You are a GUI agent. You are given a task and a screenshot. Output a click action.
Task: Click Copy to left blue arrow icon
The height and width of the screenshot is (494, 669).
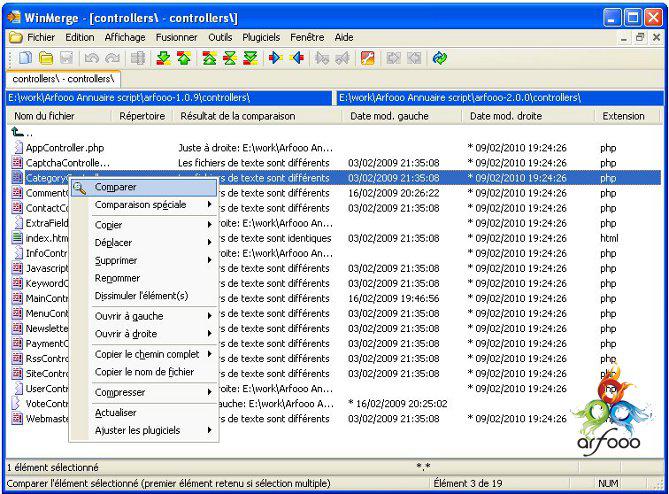[297, 58]
